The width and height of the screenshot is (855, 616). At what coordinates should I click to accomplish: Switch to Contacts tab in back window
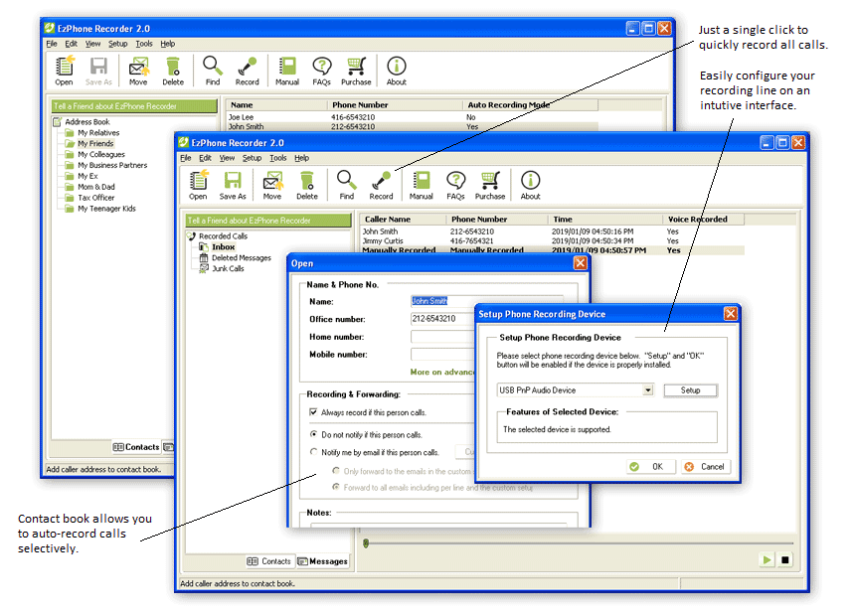[x=136, y=447]
